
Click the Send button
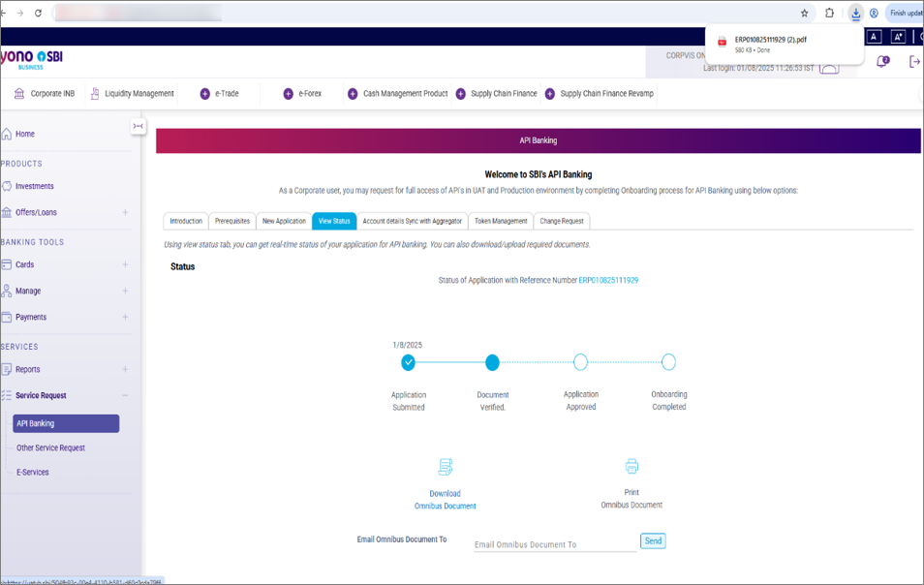coord(653,540)
